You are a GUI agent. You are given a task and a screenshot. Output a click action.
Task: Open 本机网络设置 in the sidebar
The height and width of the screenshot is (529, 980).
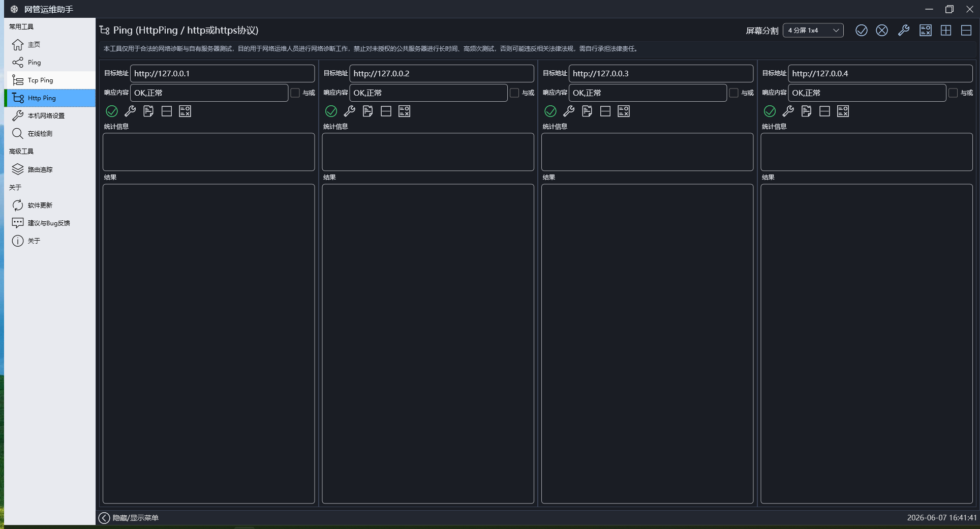click(50, 116)
